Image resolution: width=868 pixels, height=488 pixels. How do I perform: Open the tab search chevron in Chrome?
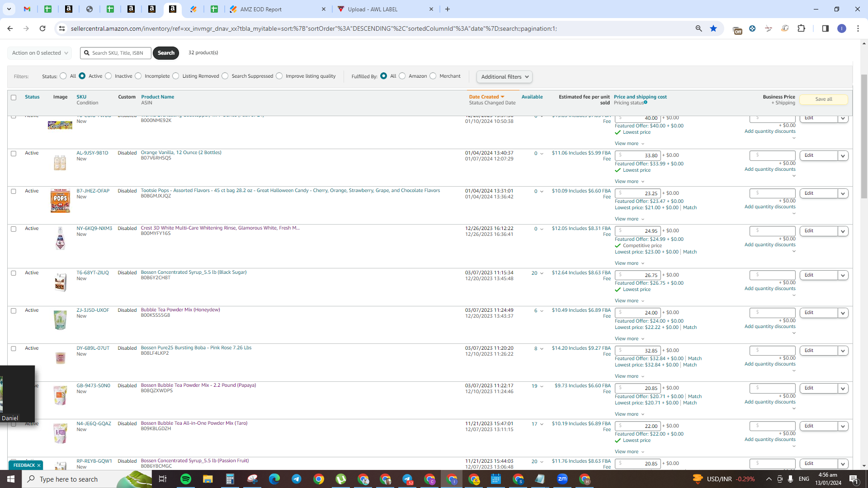[x=9, y=9]
